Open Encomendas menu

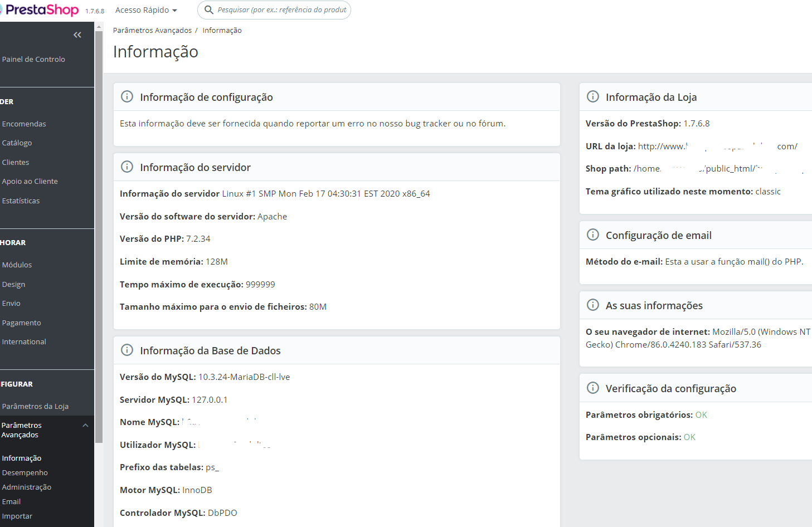(24, 124)
